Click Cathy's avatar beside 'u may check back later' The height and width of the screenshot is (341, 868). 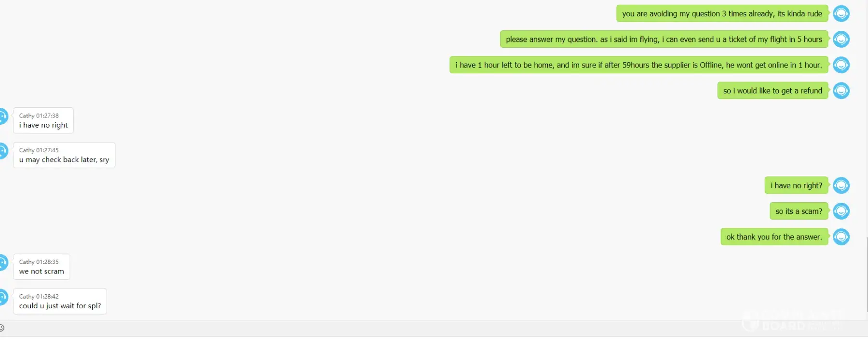(x=3, y=151)
